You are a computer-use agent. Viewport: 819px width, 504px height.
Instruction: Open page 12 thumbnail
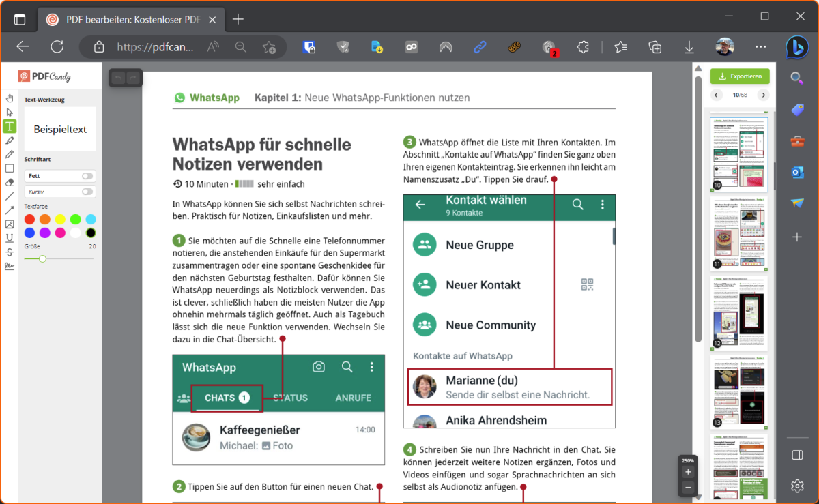(739, 312)
